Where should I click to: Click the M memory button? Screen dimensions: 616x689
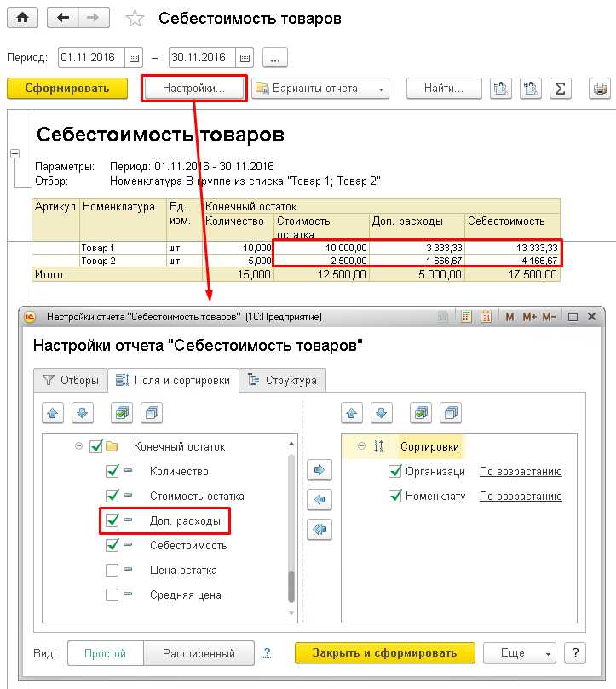(509, 317)
